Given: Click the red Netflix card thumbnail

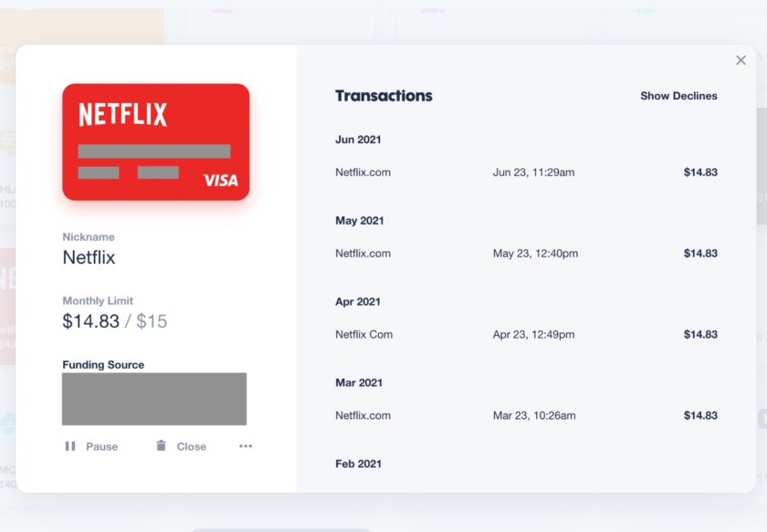Looking at the screenshot, I should (x=156, y=141).
